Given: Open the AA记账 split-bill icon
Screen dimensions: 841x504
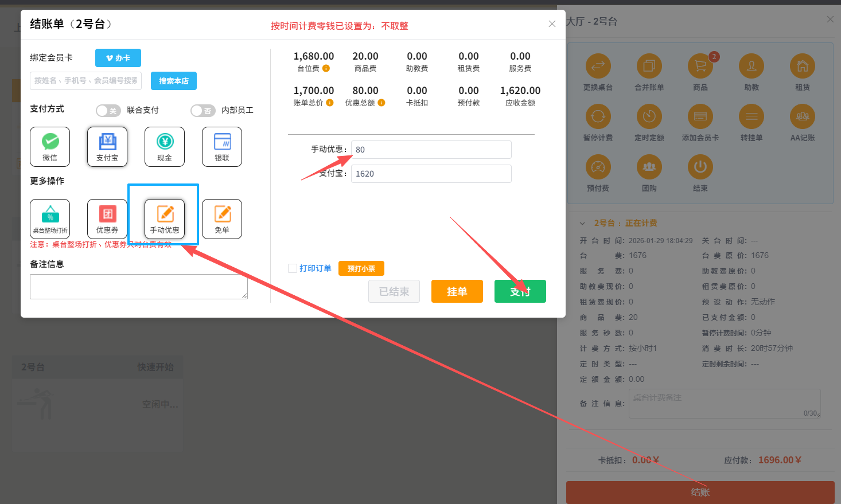Looking at the screenshot, I should 803,117.
